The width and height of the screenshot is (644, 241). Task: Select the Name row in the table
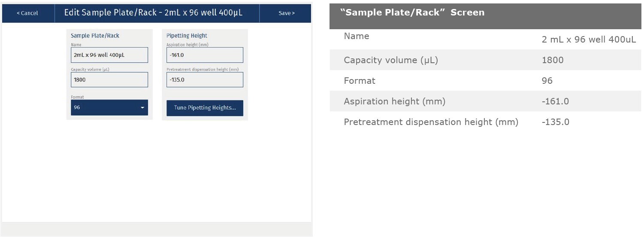tap(357, 36)
